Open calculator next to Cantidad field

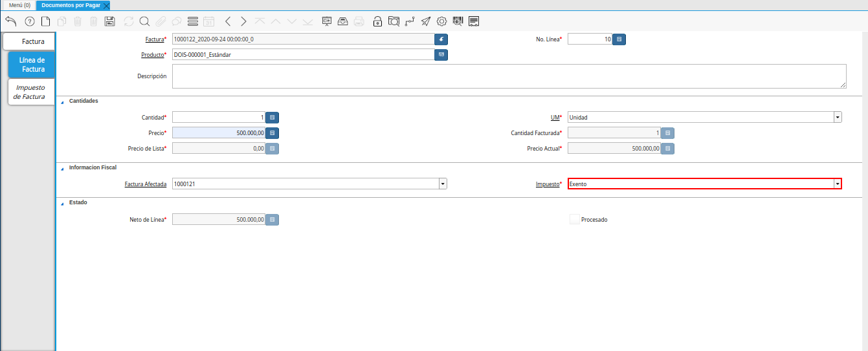click(x=273, y=117)
